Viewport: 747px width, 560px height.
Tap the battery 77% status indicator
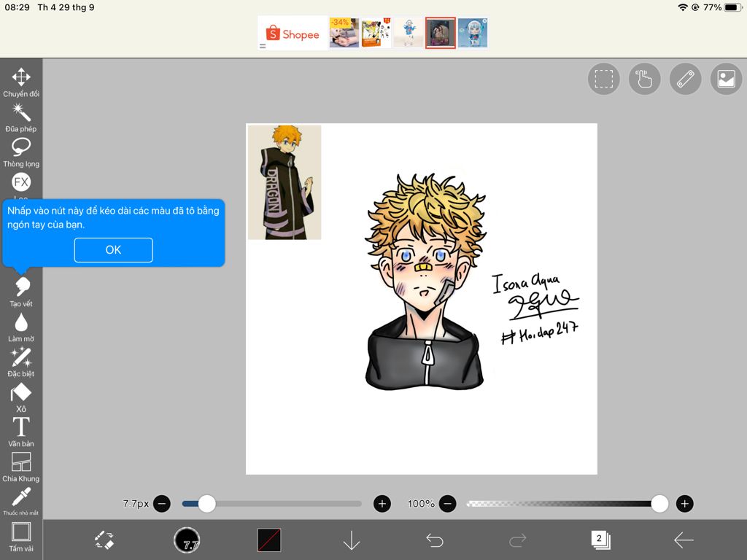(x=722, y=7)
